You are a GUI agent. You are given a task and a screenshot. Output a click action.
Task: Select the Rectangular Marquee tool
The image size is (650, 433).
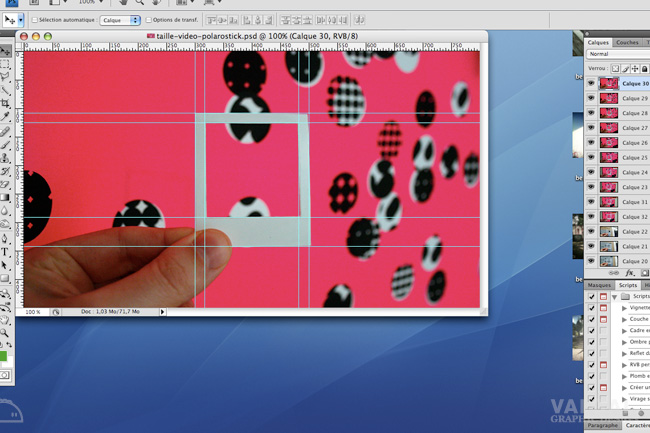5,65
